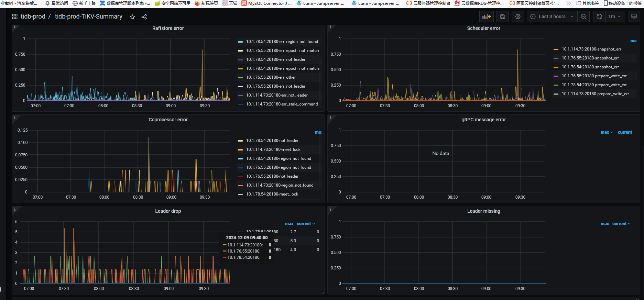Open the dashboard grid icon beside tidb-prod
The width and height of the screenshot is (644, 300).
pyautogui.click(x=15, y=16)
